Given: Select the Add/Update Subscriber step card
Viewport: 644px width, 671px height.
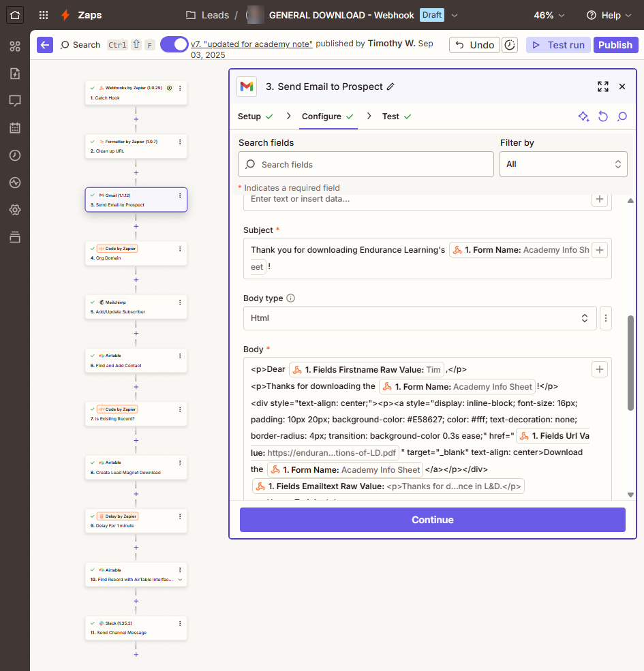Looking at the screenshot, I should click(136, 307).
